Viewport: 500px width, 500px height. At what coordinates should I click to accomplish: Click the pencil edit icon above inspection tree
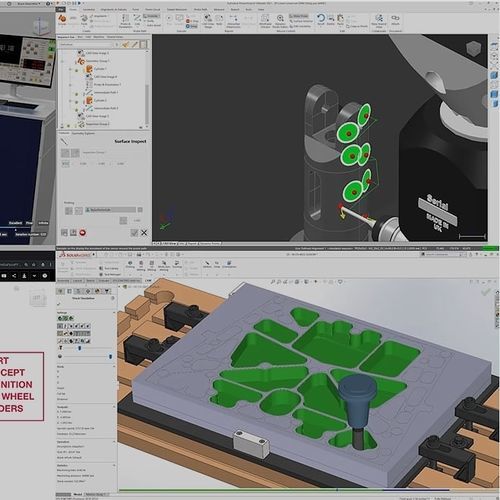click(135, 44)
